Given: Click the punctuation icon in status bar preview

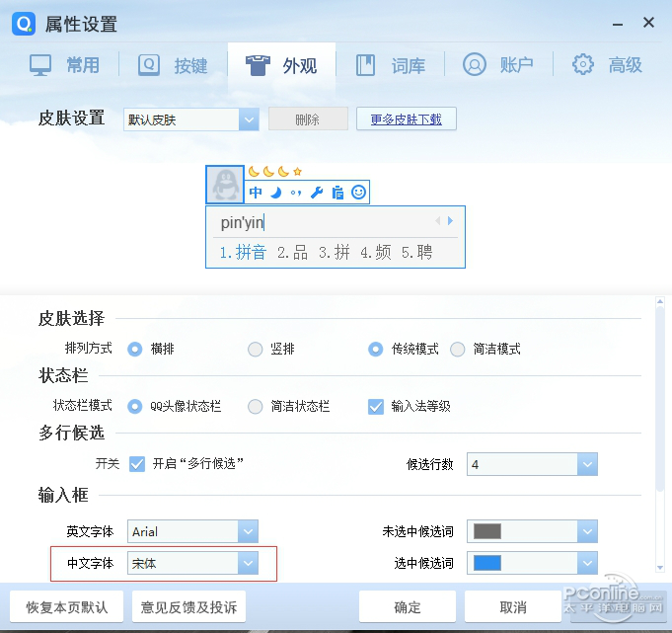Looking at the screenshot, I should tap(296, 193).
